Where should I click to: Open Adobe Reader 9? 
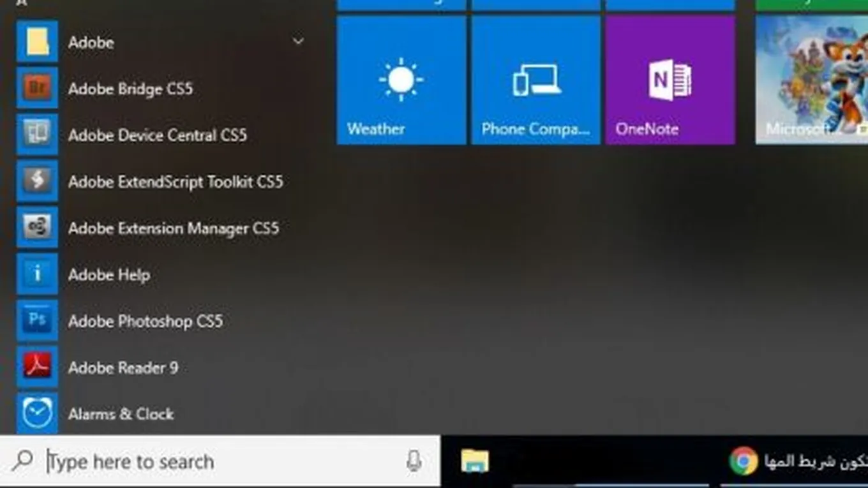click(x=123, y=368)
